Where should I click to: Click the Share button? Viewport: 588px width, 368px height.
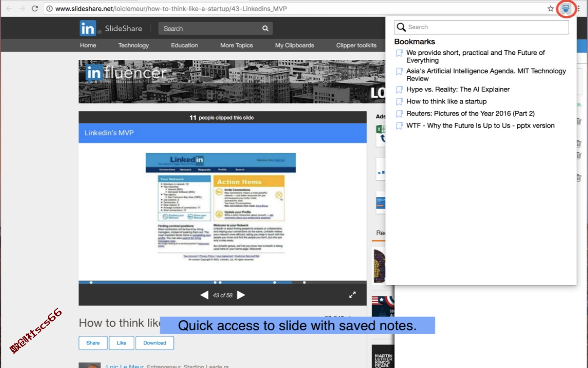[93, 343]
